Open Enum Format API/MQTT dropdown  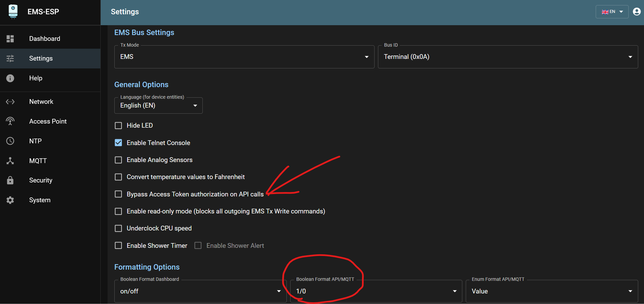point(552,291)
